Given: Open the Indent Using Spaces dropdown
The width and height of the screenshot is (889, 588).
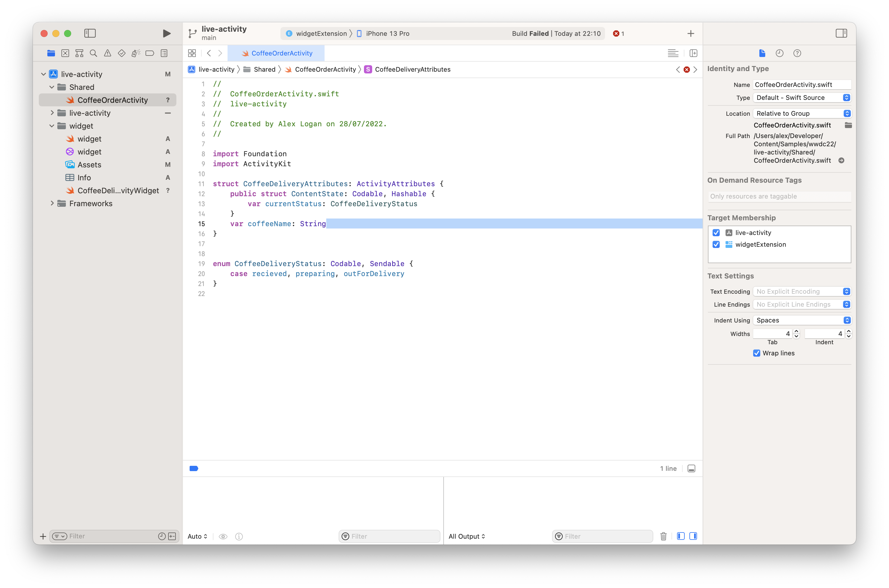Looking at the screenshot, I should pos(802,320).
